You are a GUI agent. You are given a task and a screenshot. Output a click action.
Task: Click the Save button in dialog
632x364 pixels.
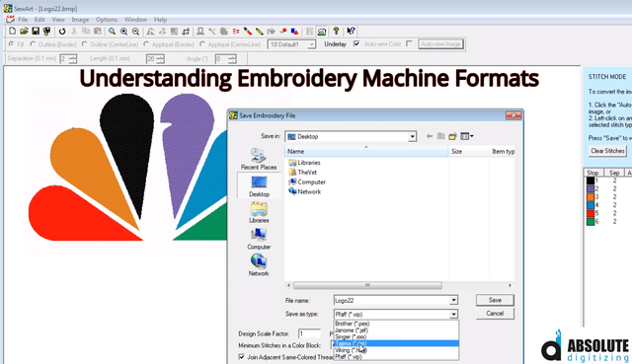pyautogui.click(x=495, y=300)
